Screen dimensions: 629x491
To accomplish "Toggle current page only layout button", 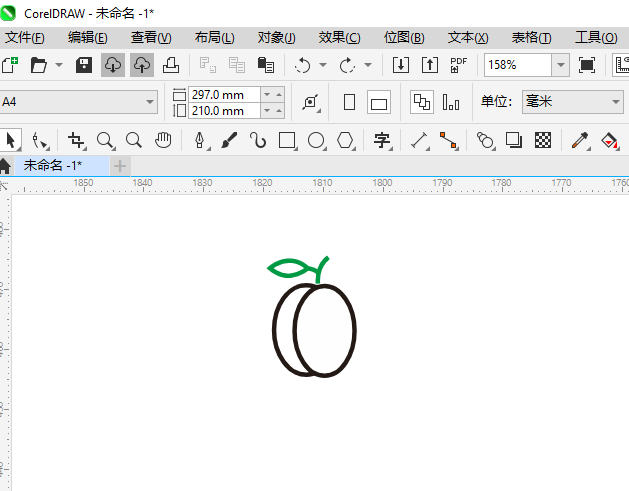I will click(451, 102).
